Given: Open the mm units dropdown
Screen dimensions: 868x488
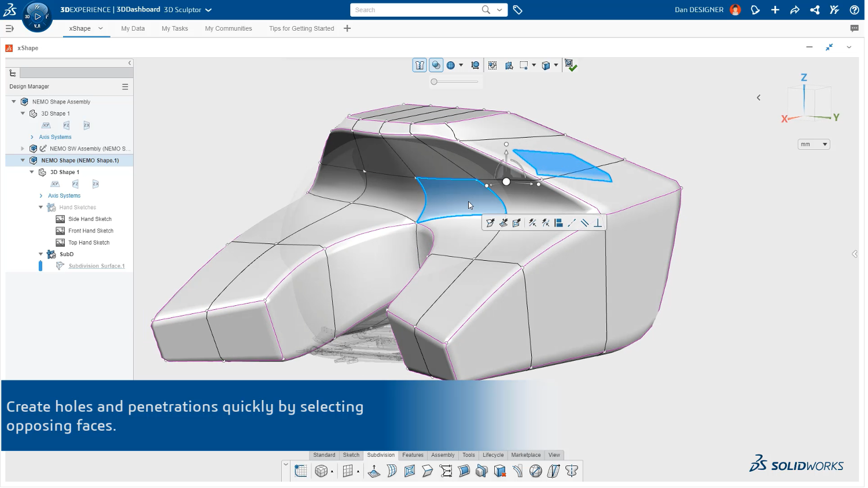Looking at the screenshot, I should pos(814,145).
